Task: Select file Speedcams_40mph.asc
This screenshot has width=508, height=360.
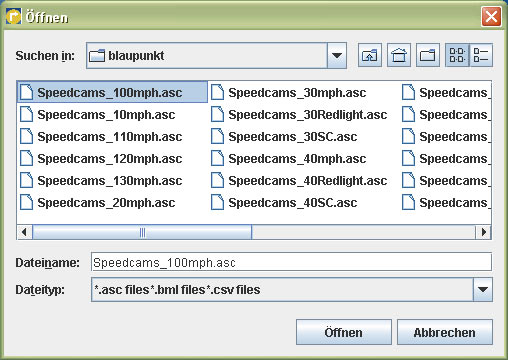Action: coord(289,158)
